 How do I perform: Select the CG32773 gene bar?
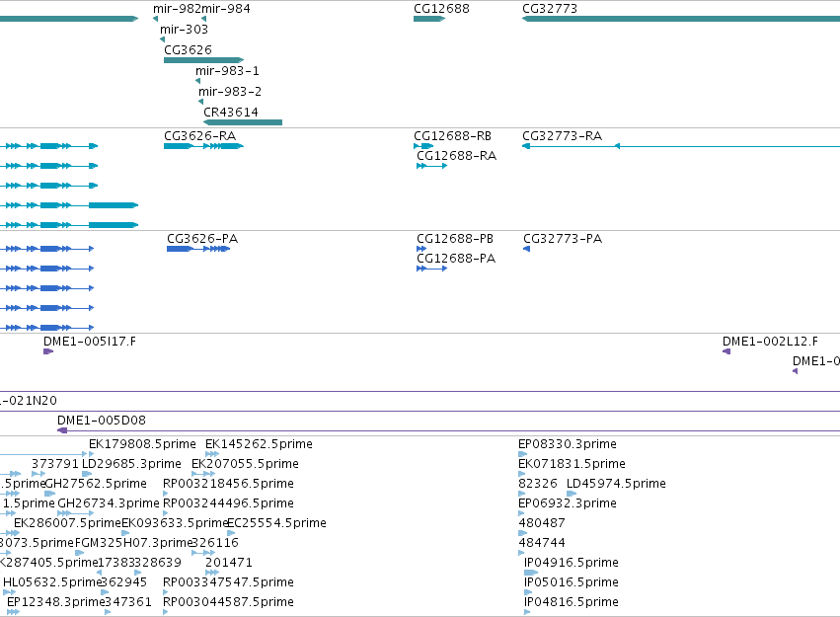(681, 19)
